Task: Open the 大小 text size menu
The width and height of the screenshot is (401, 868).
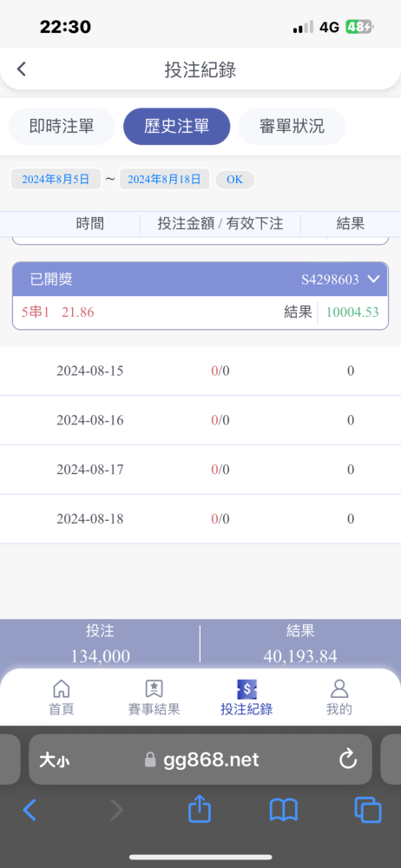Action: click(x=55, y=760)
